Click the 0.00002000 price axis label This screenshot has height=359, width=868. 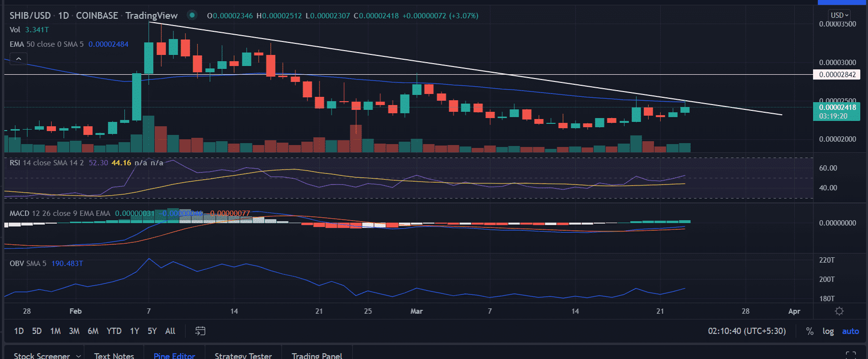(x=838, y=139)
